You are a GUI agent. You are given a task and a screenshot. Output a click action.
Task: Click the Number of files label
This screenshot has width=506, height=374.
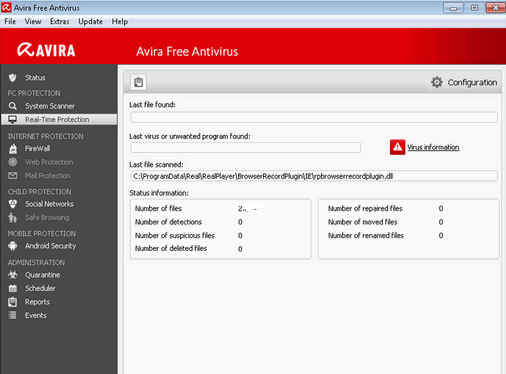pyautogui.click(x=158, y=208)
